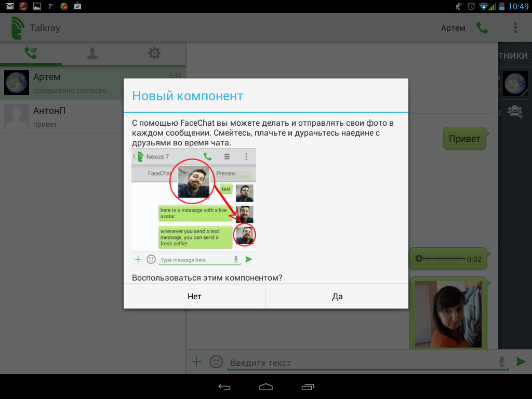Decline the new component with Нет
Image resolution: width=532 pixels, height=399 pixels.
click(194, 296)
